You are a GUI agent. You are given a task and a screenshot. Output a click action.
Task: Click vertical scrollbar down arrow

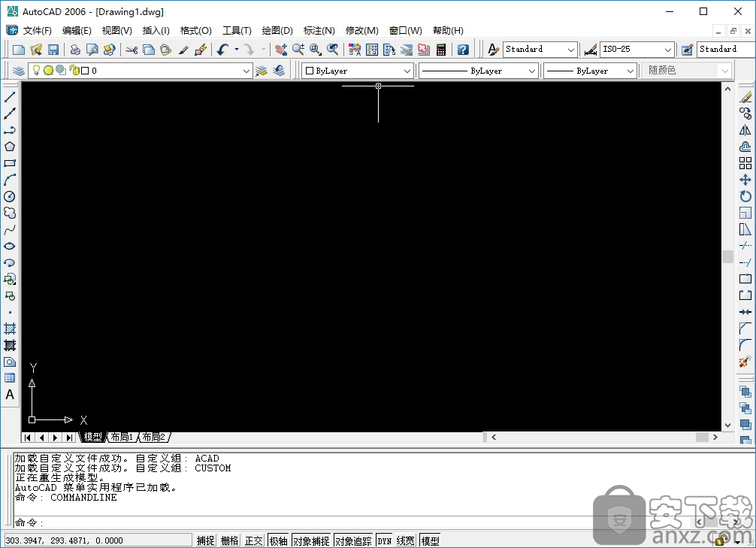click(x=728, y=425)
